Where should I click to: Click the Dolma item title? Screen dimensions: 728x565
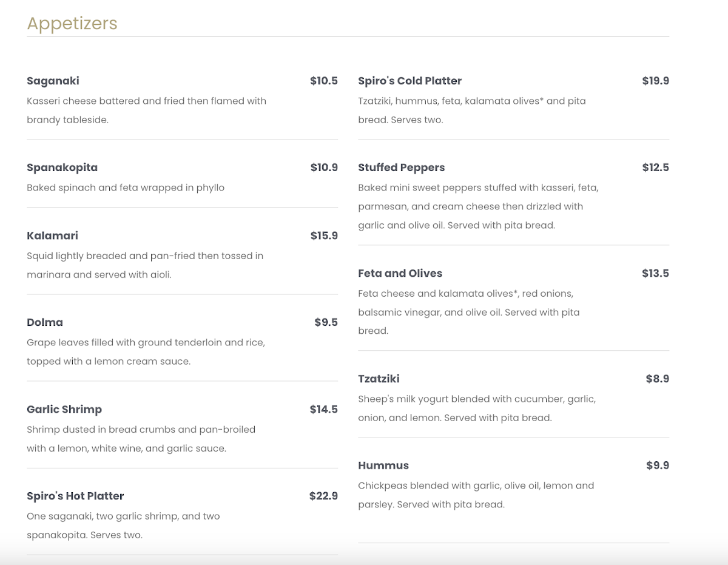click(x=45, y=322)
